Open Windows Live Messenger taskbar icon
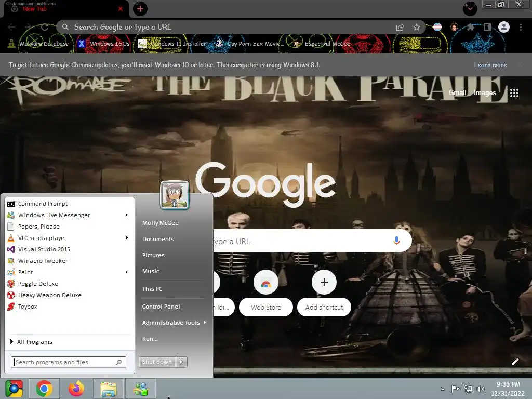This screenshot has height=399, width=532. click(141, 389)
